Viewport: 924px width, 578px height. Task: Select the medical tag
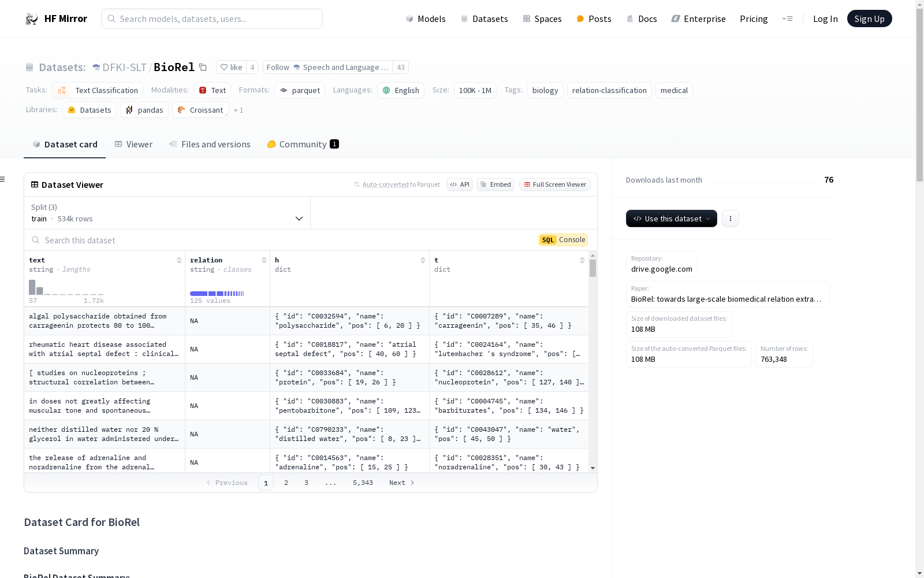tap(674, 90)
